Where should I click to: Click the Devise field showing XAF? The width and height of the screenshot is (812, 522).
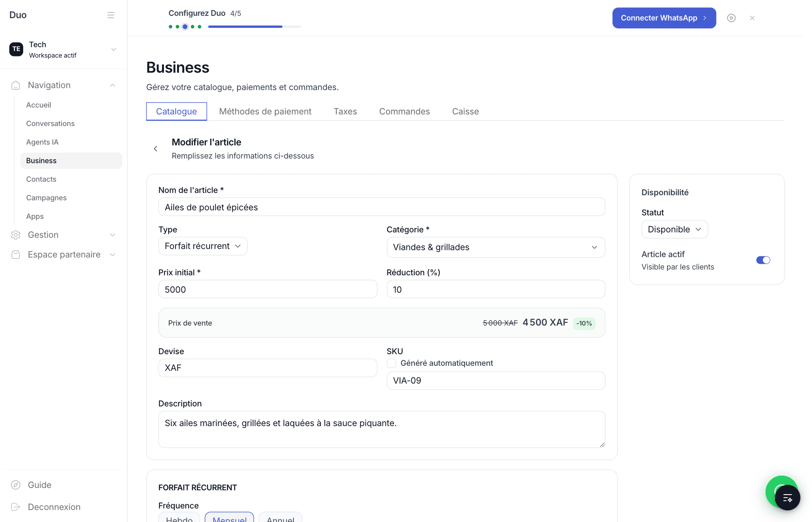[268, 368]
